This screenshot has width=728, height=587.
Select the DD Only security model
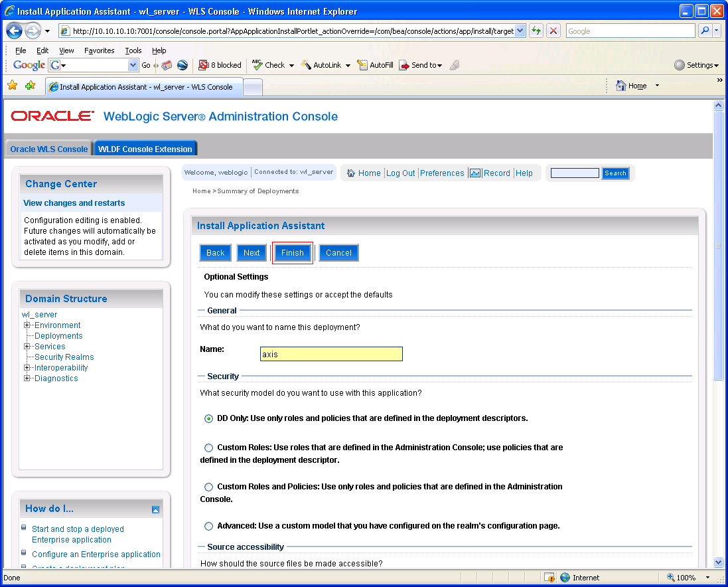[x=209, y=418]
